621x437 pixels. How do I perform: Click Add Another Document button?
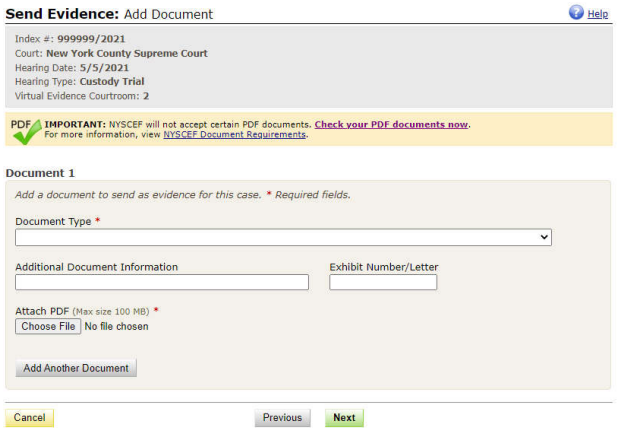pos(76,368)
